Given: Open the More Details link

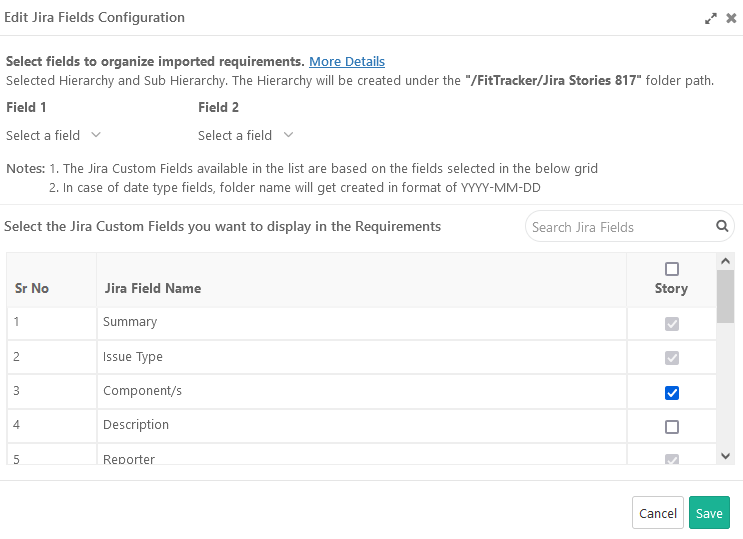Looking at the screenshot, I should click(346, 62).
